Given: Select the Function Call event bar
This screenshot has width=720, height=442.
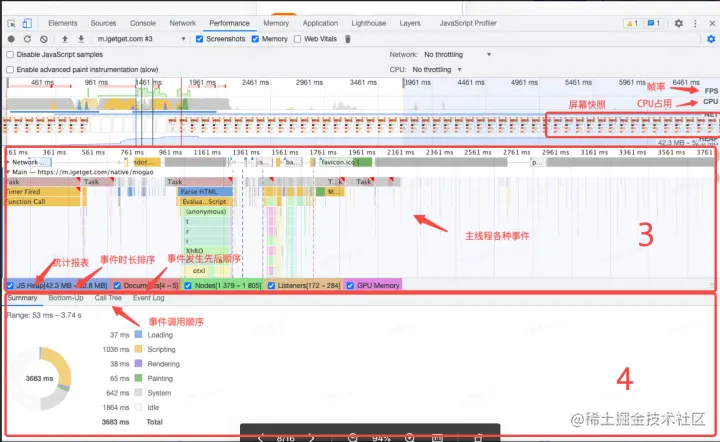Looking at the screenshot, I should 42,202.
